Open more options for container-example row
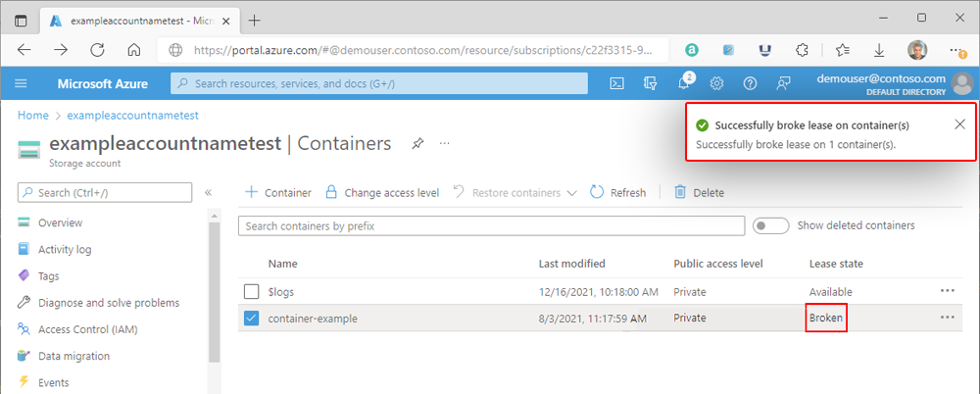Viewport: 980px width, 394px height. coord(947,318)
